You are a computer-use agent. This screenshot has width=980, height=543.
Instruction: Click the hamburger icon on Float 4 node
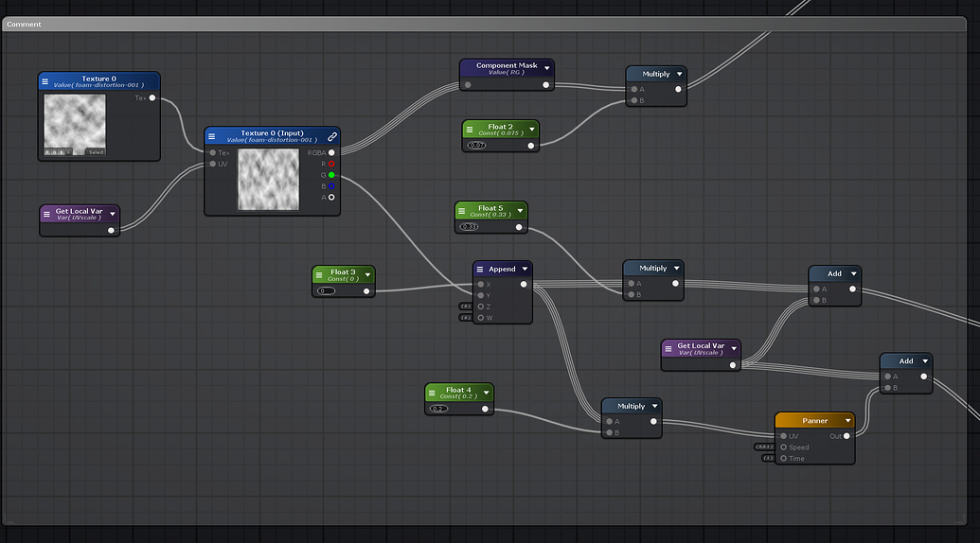click(x=432, y=392)
